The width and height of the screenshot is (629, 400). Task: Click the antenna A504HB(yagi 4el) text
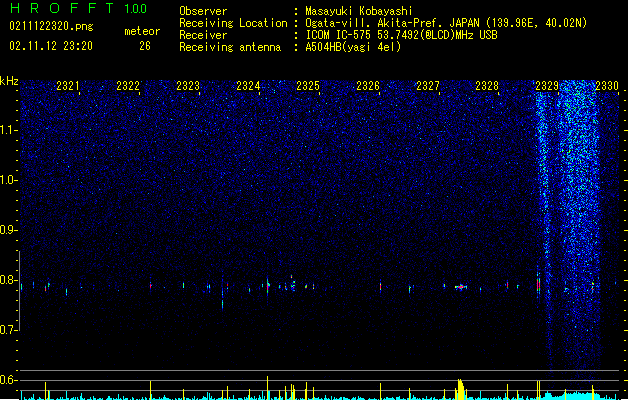pyautogui.click(x=353, y=47)
